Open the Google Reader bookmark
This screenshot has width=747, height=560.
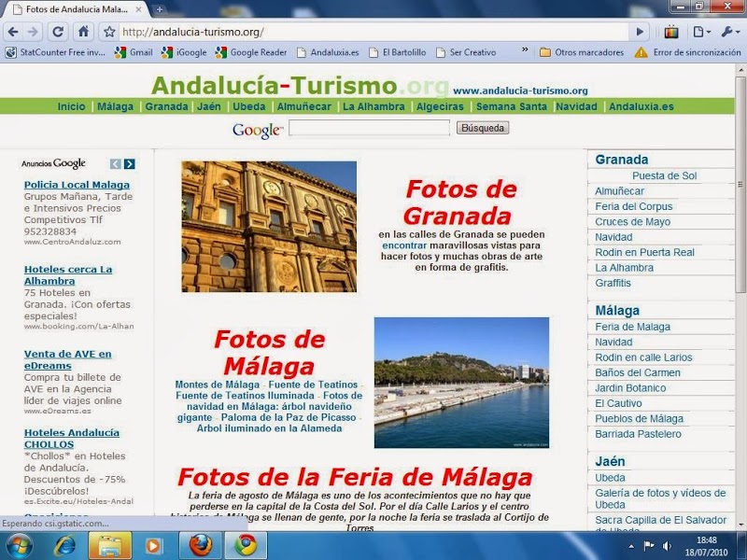click(x=251, y=52)
